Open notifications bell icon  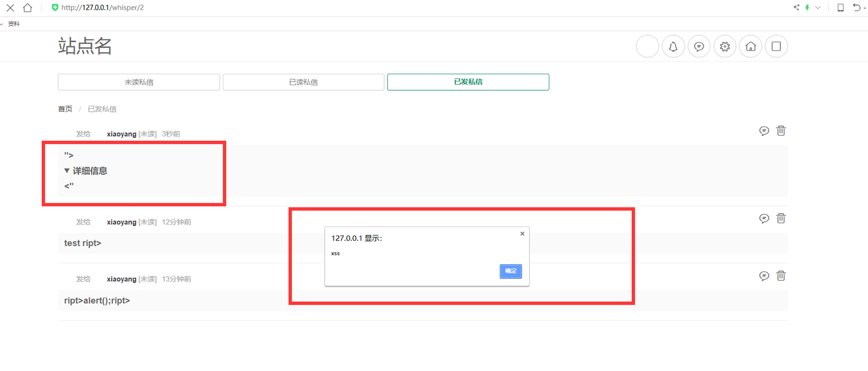pos(673,46)
